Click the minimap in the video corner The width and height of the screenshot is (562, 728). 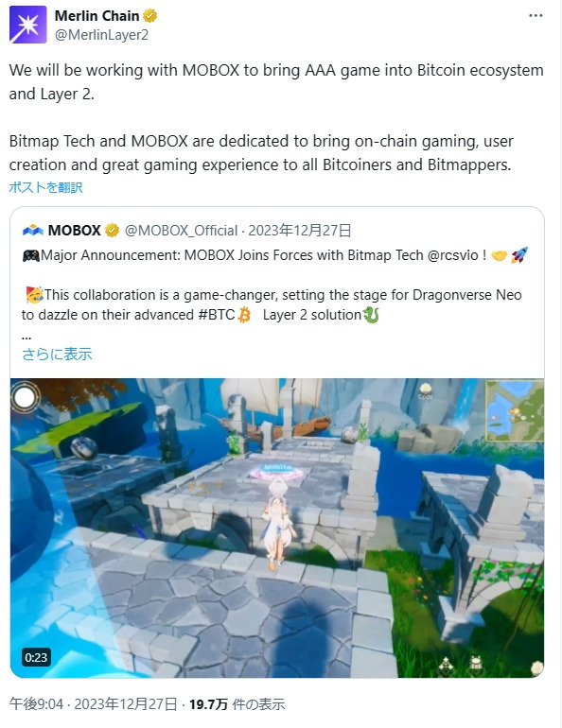tap(515, 410)
